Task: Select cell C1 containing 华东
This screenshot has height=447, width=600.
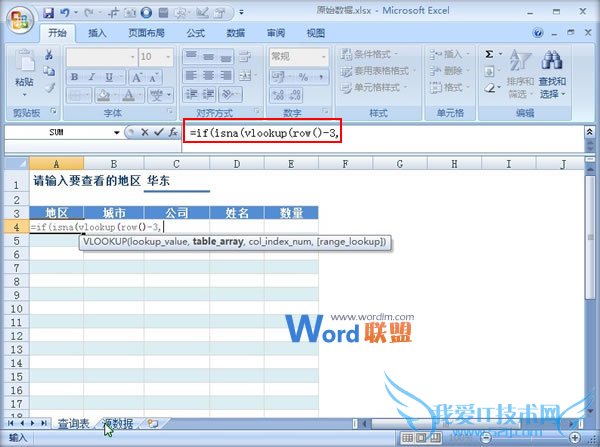Action: tap(176, 181)
